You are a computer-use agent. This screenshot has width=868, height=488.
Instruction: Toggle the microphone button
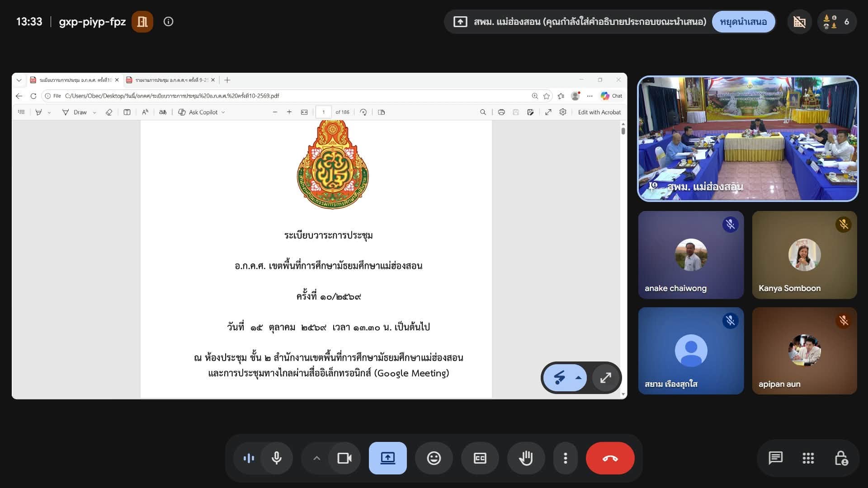277,458
